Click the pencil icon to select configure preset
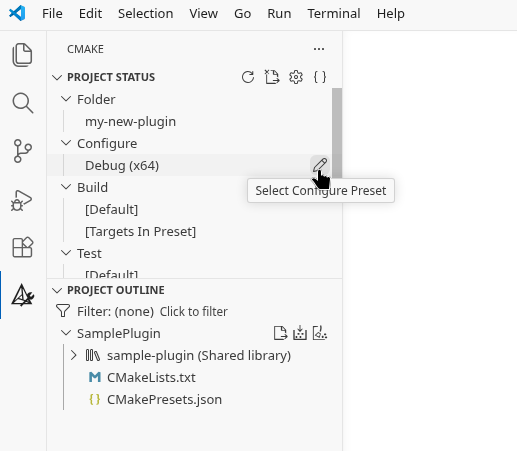This screenshot has width=517, height=451. (x=320, y=165)
